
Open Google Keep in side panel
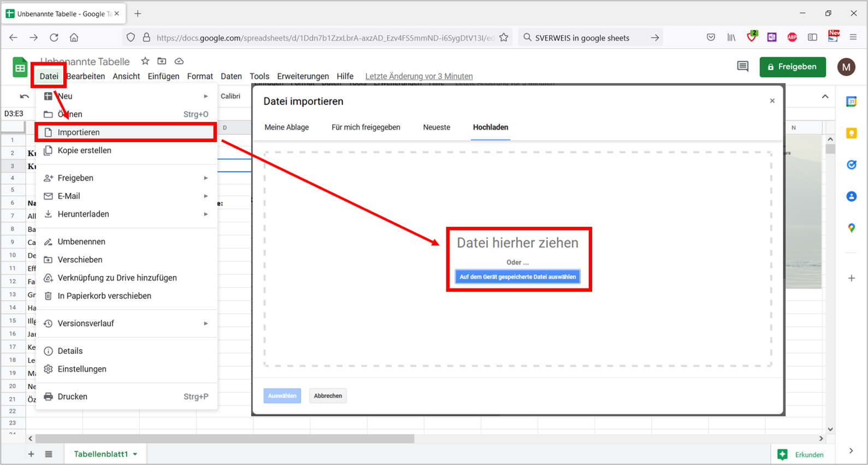(851, 133)
